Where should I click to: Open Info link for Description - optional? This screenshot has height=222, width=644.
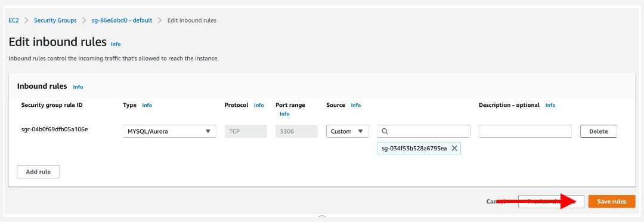550,105
